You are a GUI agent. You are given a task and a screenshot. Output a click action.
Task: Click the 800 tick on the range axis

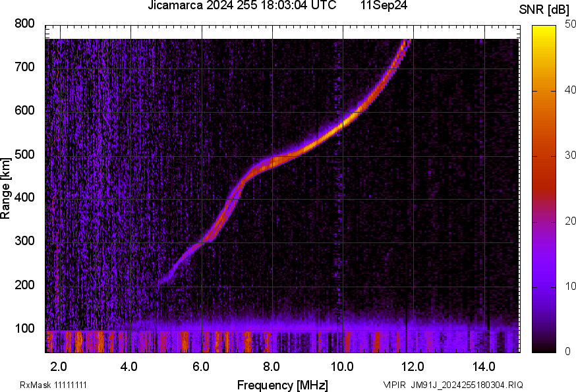(25, 24)
